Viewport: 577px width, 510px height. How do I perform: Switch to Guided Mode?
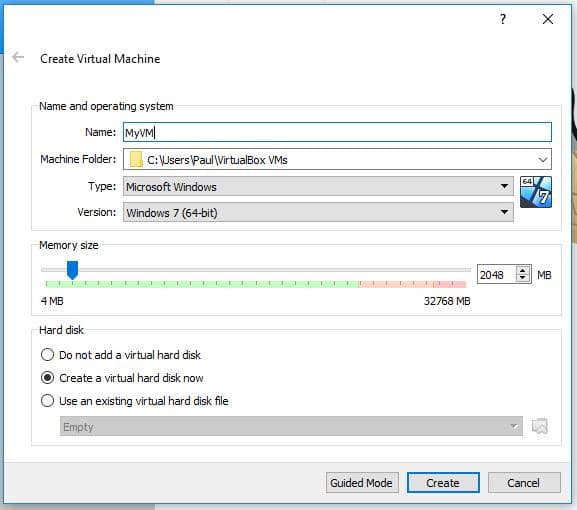[x=362, y=482]
